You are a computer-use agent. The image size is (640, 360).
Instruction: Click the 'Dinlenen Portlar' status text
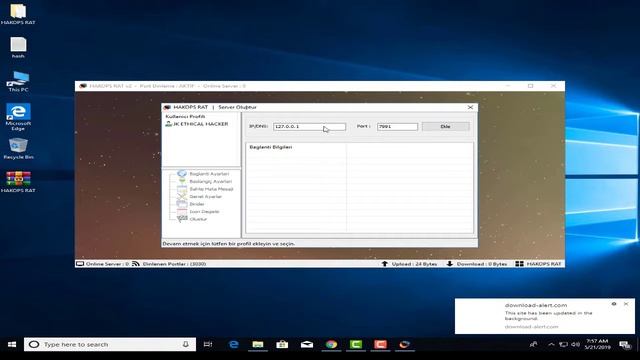pyautogui.click(x=174, y=264)
